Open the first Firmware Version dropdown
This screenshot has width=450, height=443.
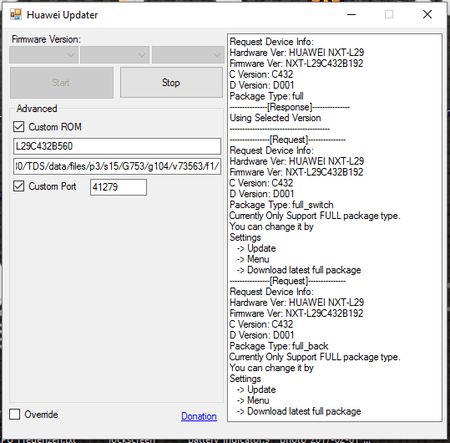coord(44,55)
